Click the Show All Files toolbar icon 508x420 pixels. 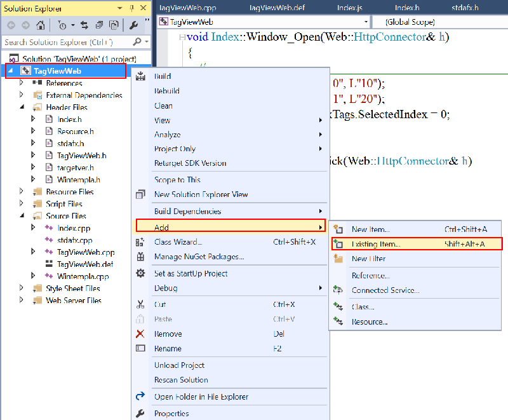pos(114,25)
